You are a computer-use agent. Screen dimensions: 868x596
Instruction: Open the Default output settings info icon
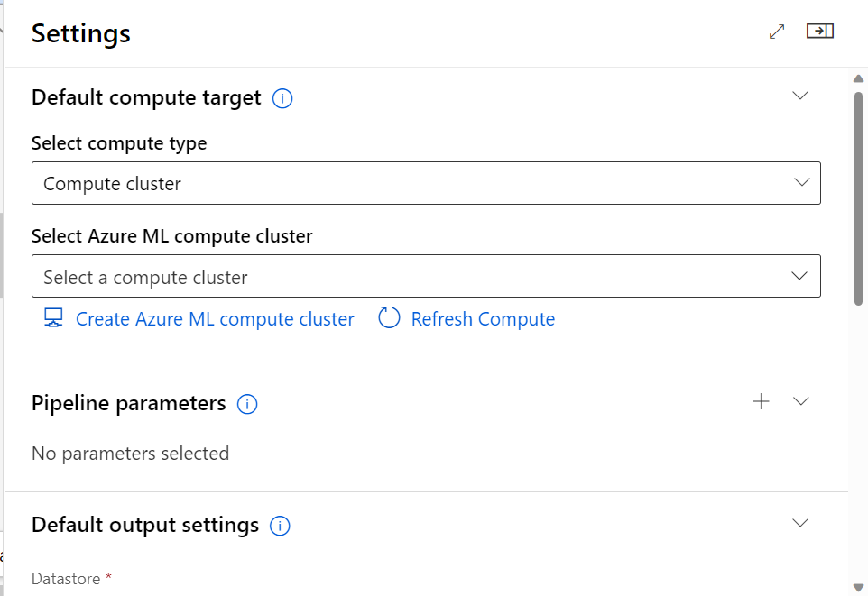coord(280,526)
